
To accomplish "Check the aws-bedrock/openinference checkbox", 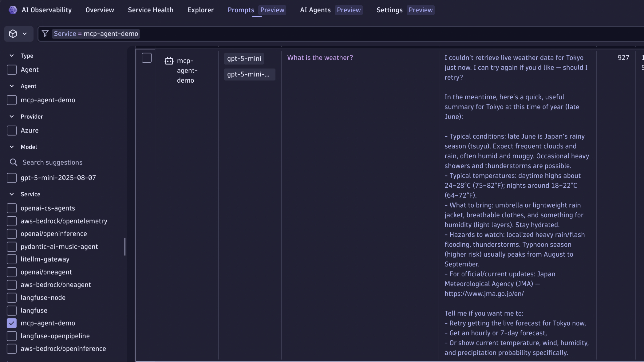I will pos(12,349).
